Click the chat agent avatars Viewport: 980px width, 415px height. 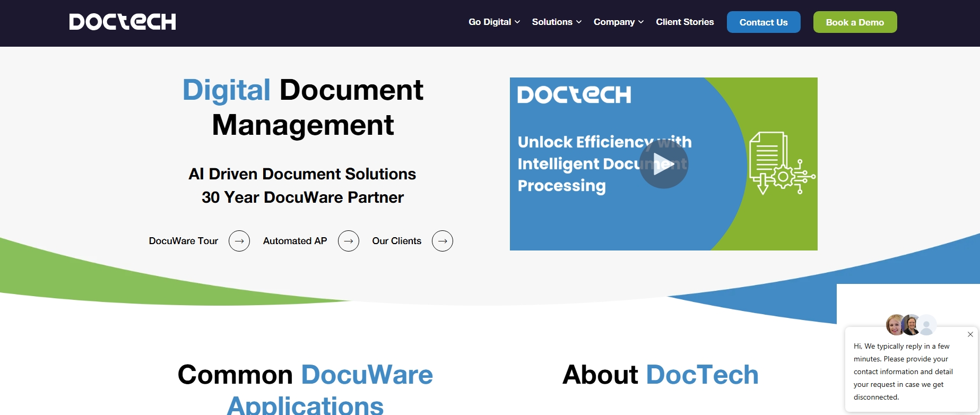pos(911,325)
